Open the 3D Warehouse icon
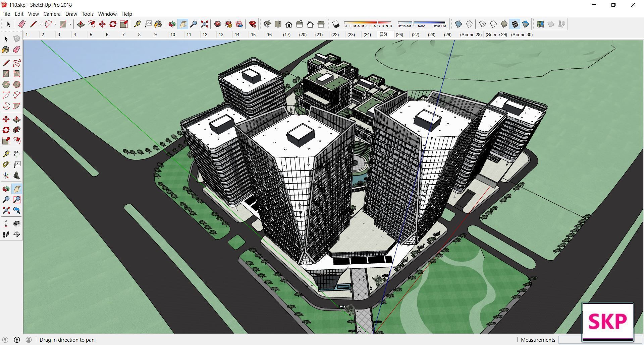The height and width of the screenshot is (345, 644). coord(218,24)
